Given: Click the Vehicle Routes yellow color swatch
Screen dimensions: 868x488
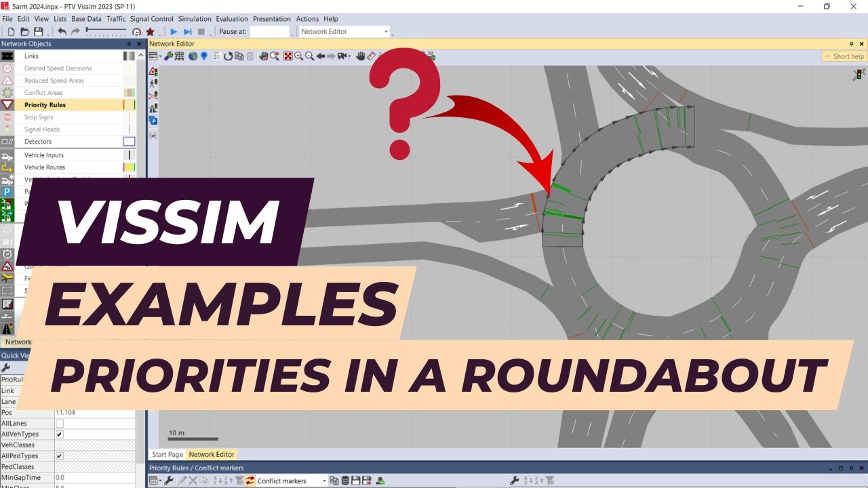Looking at the screenshot, I should click(129, 167).
